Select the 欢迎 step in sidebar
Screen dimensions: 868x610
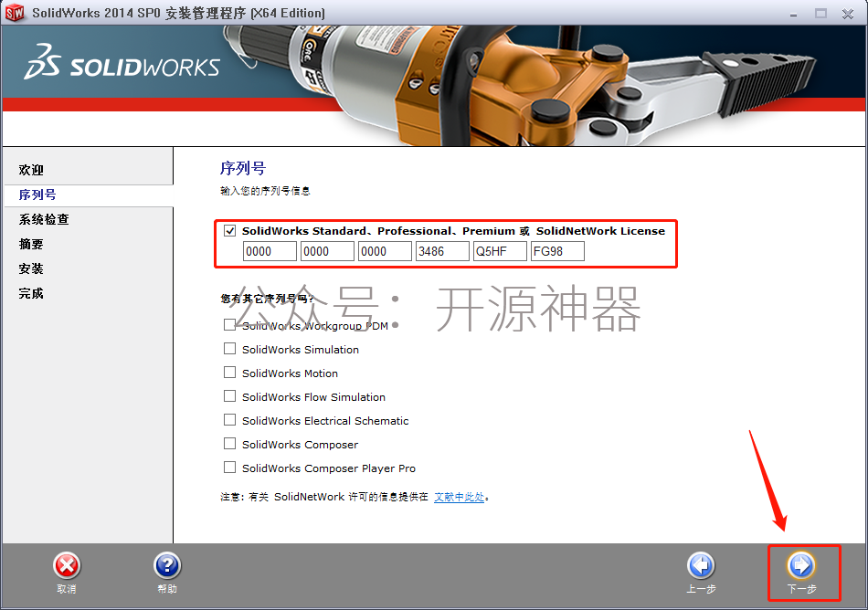coord(32,171)
